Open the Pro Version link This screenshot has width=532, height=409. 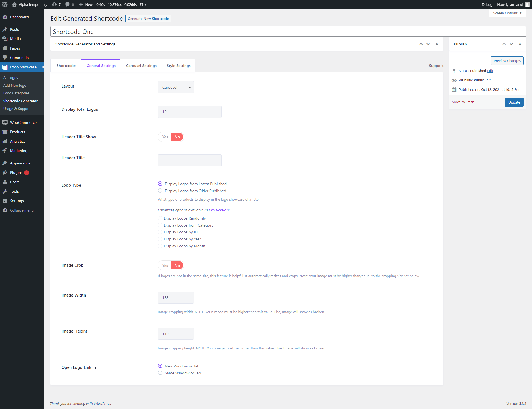(219, 210)
